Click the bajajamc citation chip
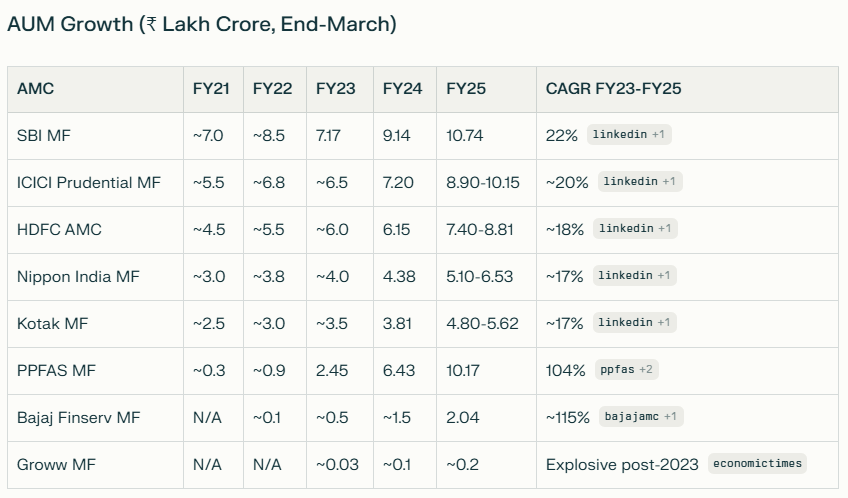848x498 pixels. pos(640,417)
